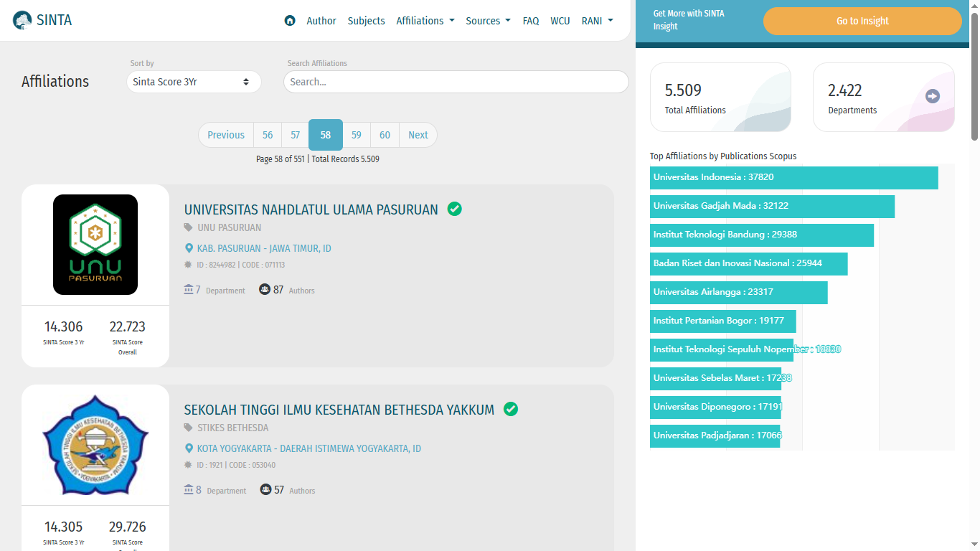Screen dimensions: 980x551
Task: Click the green verified badge beside Universitas Nahdlatul Ulama Pasuruan
Action: tap(454, 209)
